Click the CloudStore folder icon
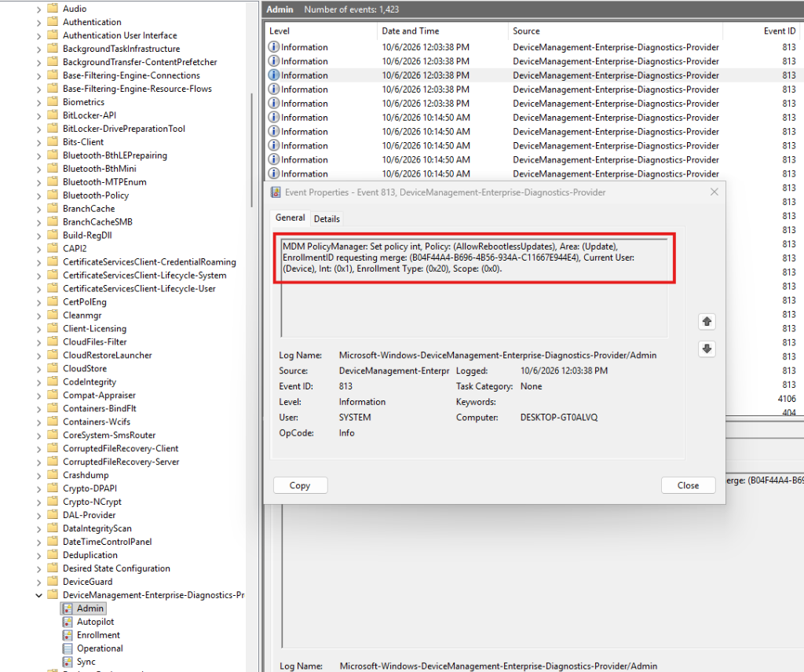Image resolution: width=804 pixels, height=672 pixels. tap(53, 368)
